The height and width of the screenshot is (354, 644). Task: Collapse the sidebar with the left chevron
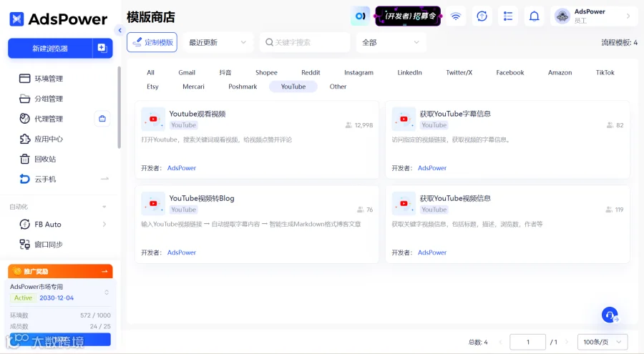pyautogui.click(x=119, y=30)
